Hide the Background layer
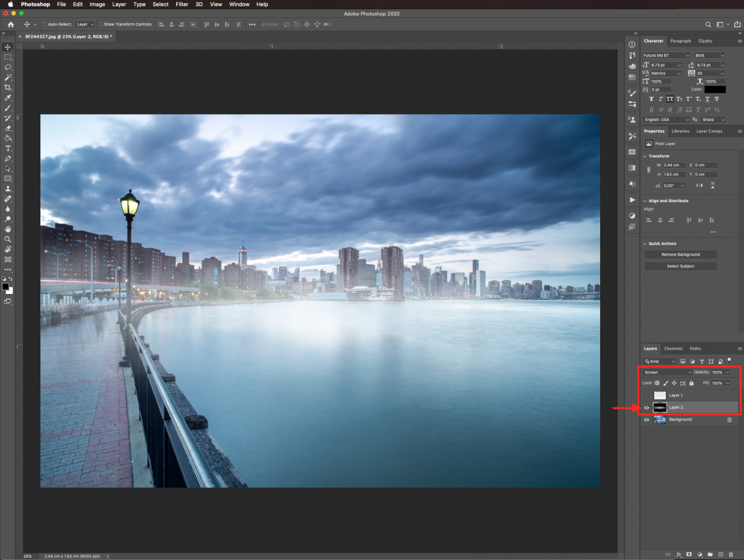744x560 pixels. click(x=647, y=420)
